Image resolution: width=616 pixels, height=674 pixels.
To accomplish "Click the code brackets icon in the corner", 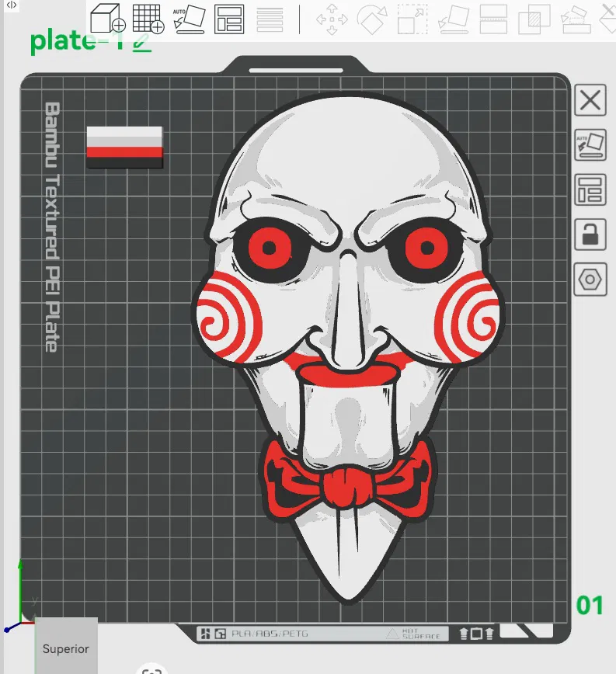I will pos(11,5).
